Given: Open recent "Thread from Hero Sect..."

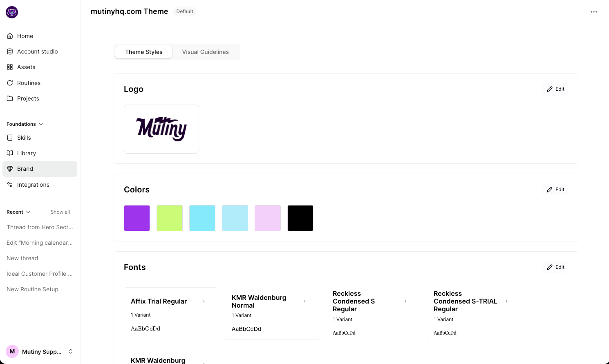Looking at the screenshot, I should tap(40, 227).
